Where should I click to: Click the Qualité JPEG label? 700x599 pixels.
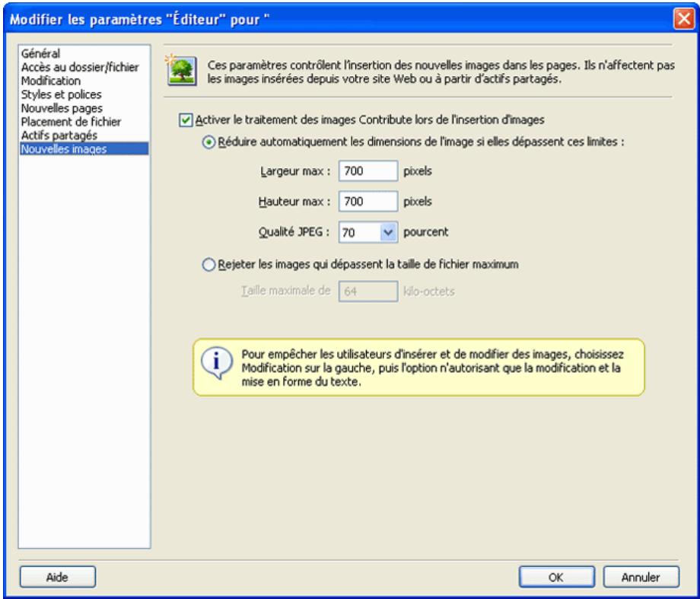294,232
